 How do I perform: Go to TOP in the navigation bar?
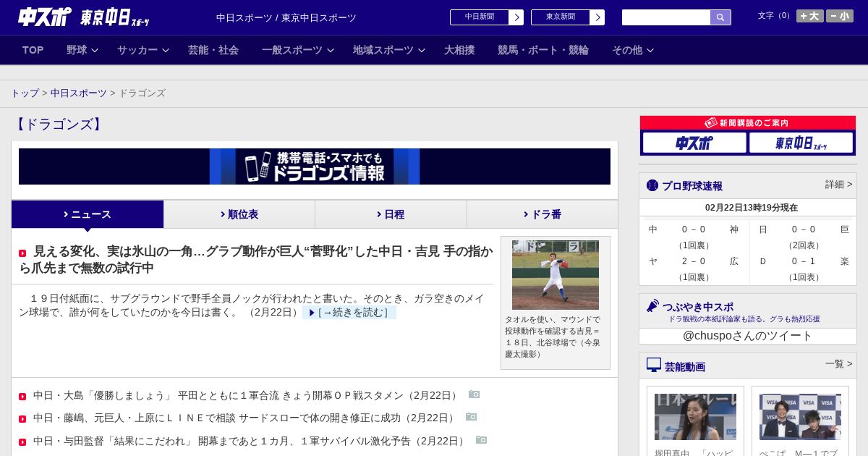tap(33, 50)
